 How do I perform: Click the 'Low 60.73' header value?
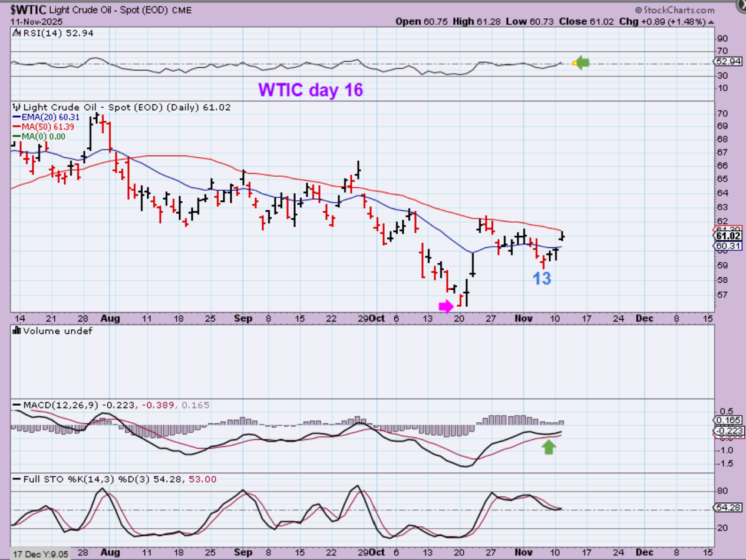(x=531, y=21)
